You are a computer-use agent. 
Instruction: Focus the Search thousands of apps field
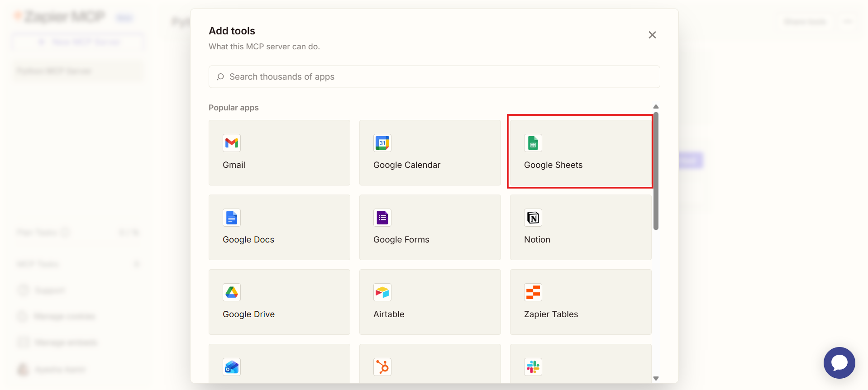point(434,77)
